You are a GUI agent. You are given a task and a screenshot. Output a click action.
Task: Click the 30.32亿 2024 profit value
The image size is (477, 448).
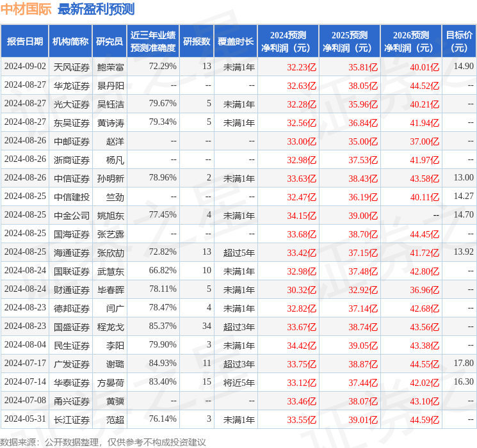(x=302, y=290)
